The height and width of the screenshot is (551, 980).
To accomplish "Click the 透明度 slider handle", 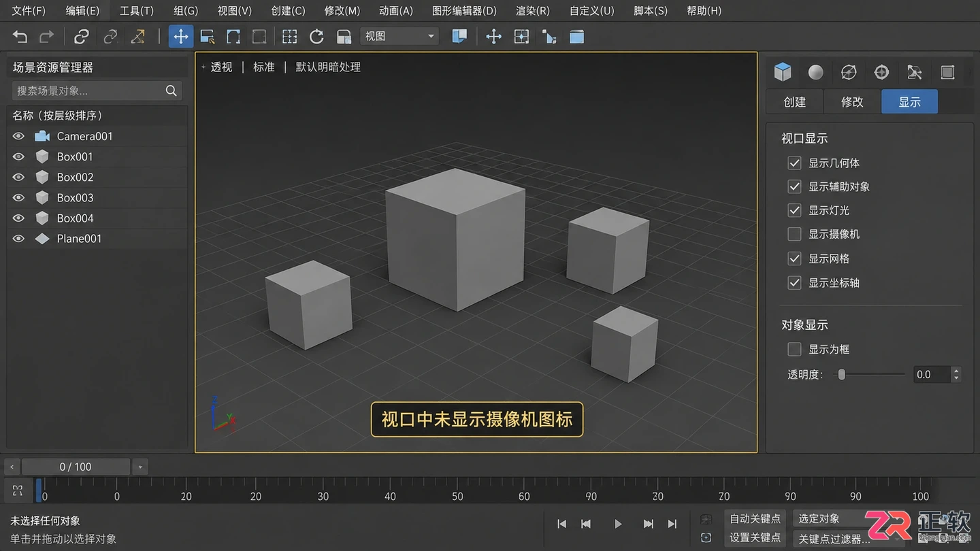I will click(x=842, y=374).
